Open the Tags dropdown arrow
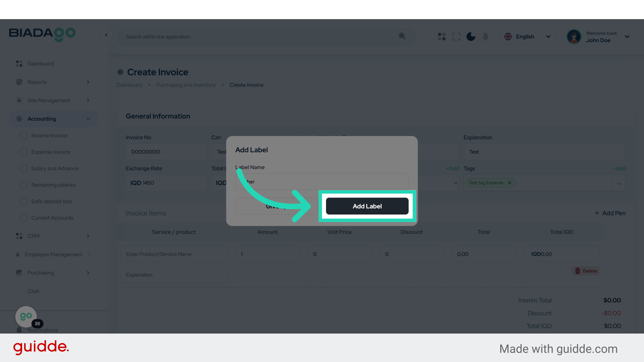This screenshot has width=644, height=362. 619,183
